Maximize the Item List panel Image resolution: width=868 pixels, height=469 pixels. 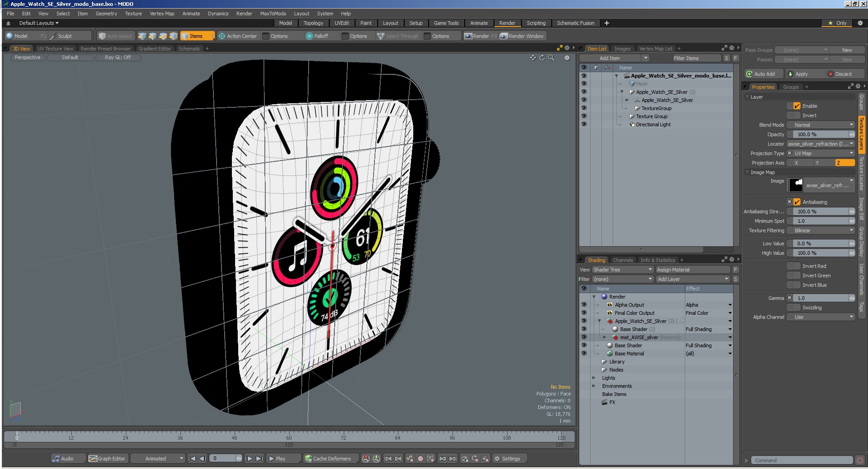[724, 48]
